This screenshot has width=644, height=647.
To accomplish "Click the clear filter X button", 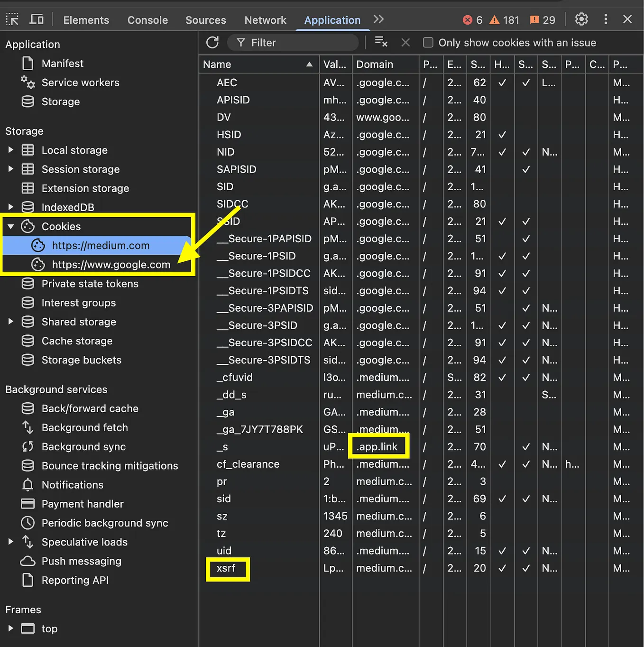I will 405,43.
